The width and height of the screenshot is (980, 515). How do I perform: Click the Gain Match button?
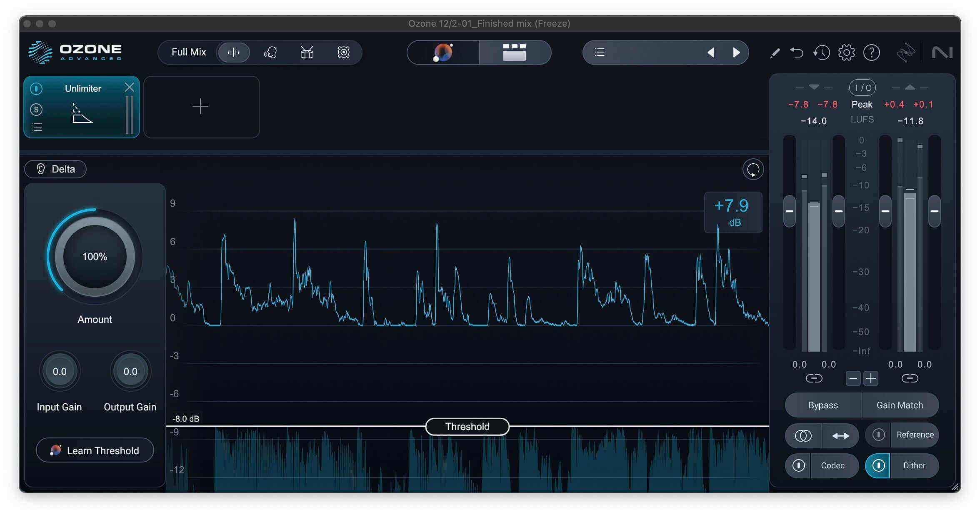pyautogui.click(x=900, y=405)
